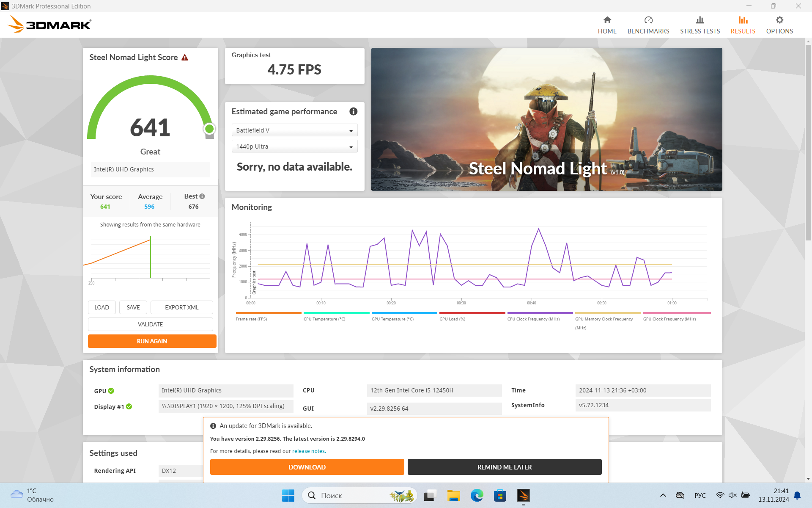Screen dimensions: 812x508
Task: Open Stress Tests chart icon
Action: tap(700, 20)
